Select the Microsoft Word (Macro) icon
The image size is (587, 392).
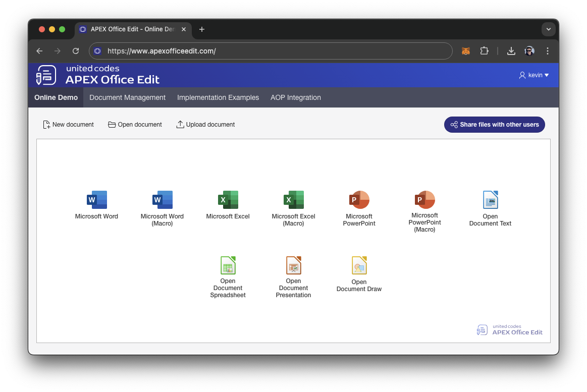(162, 200)
